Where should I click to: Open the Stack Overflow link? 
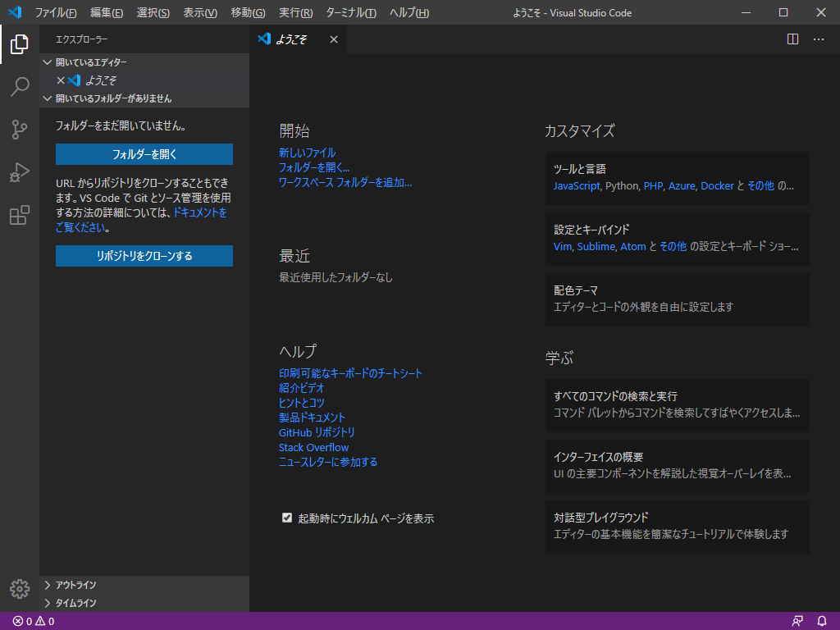[313, 447]
